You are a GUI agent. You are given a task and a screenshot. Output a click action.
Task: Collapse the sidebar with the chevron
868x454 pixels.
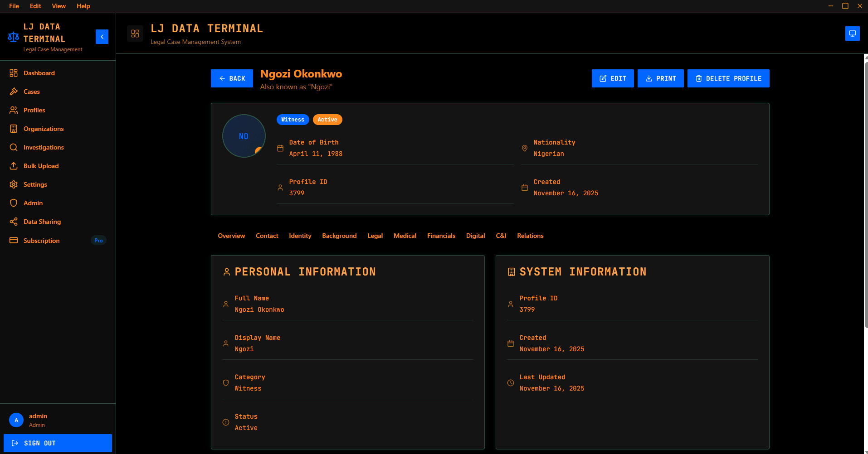(102, 37)
